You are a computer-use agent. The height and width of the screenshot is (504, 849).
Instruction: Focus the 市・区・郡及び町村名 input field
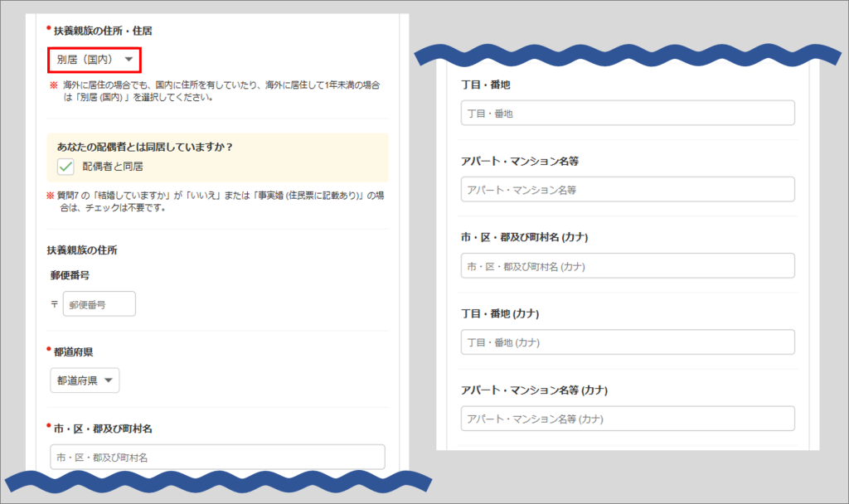pos(217,457)
